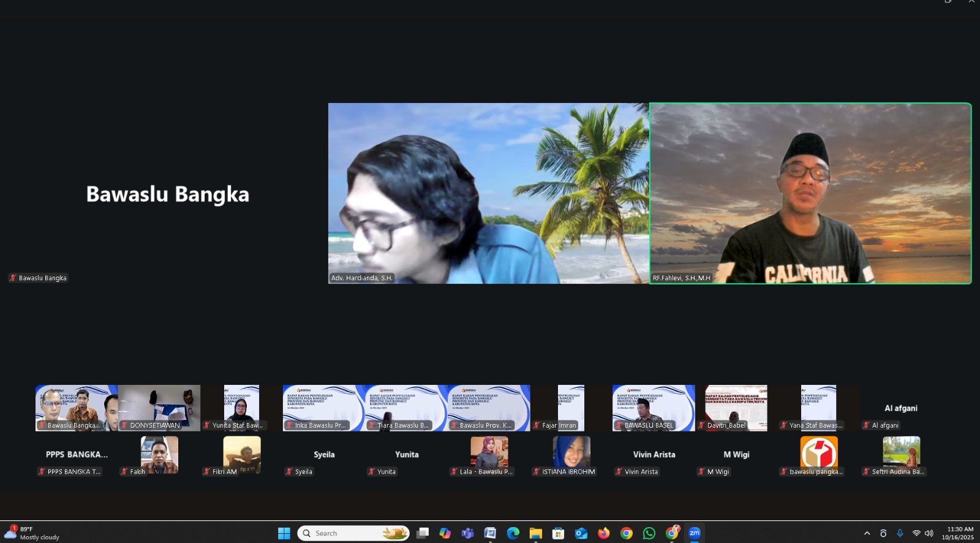The width and height of the screenshot is (980, 543).
Task: Click the Zoom app icon in taskbar
Action: point(694,533)
